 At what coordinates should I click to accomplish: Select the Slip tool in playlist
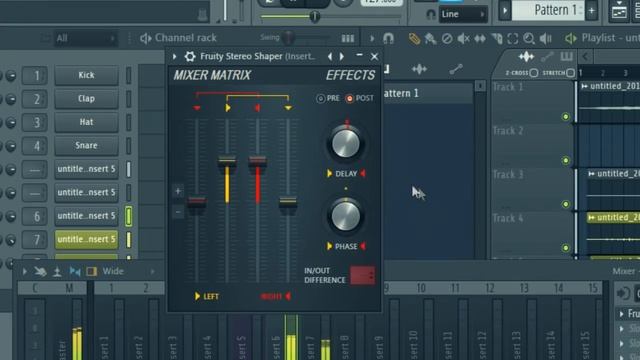480,39
